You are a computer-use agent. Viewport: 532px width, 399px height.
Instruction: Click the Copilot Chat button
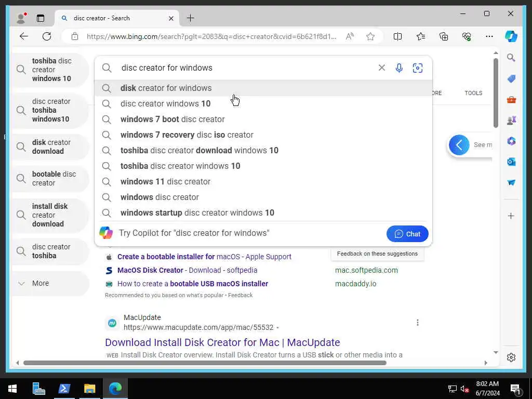[407, 234]
